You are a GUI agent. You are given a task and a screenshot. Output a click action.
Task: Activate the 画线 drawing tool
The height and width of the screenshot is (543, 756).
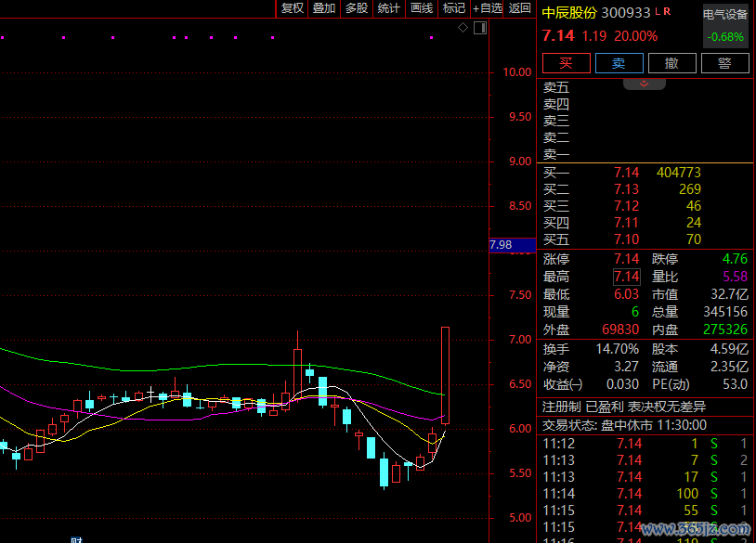click(422, 8)
